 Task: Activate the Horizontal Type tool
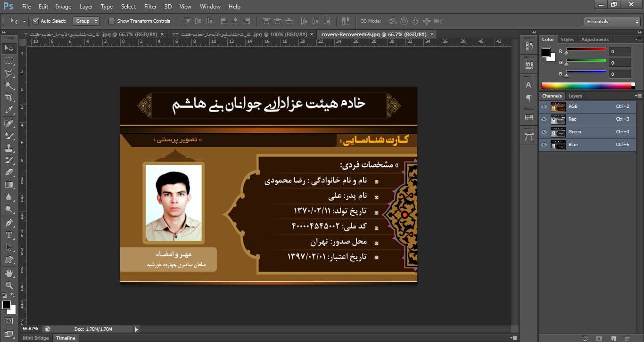(x=9, y=235)
